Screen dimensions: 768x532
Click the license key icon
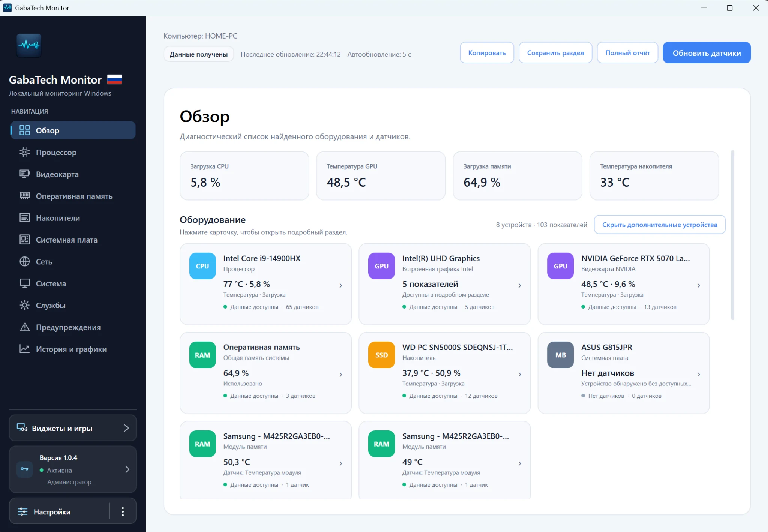pyautogui.click(x=25, y=469)
